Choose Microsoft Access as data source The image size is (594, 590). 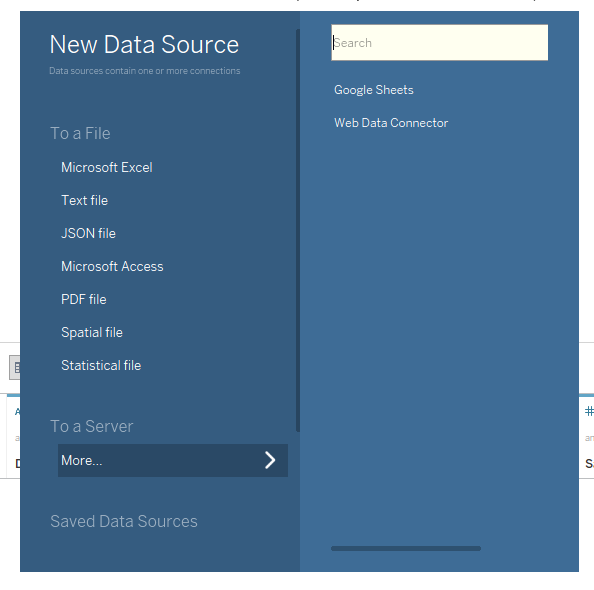(112, 266)
